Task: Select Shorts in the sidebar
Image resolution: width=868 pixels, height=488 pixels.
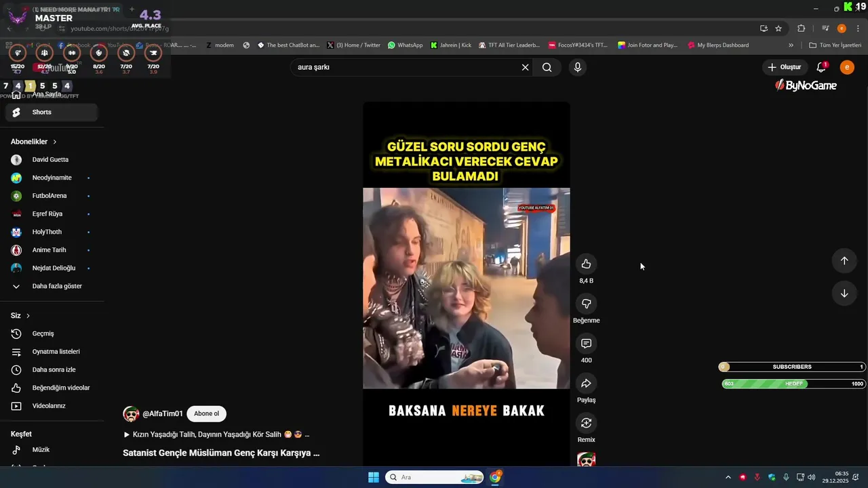Action: (x=52, y=113)
